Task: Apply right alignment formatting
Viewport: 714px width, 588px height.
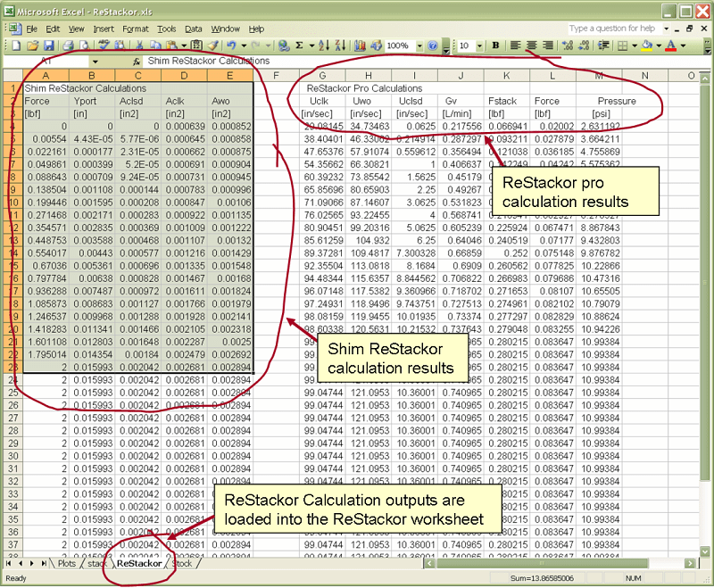Action: (549, 43)
